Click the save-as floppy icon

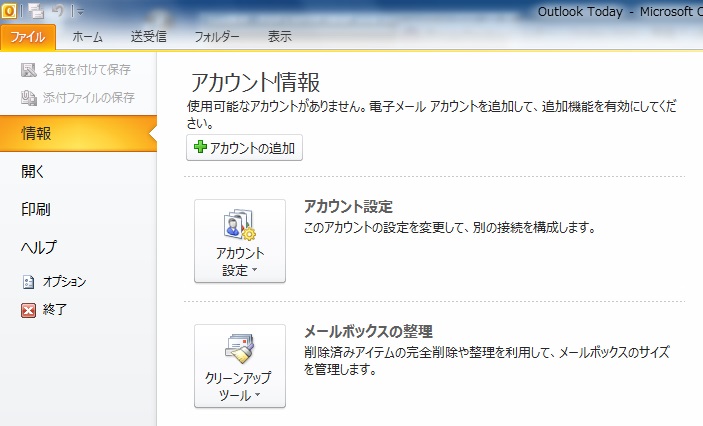28,70
